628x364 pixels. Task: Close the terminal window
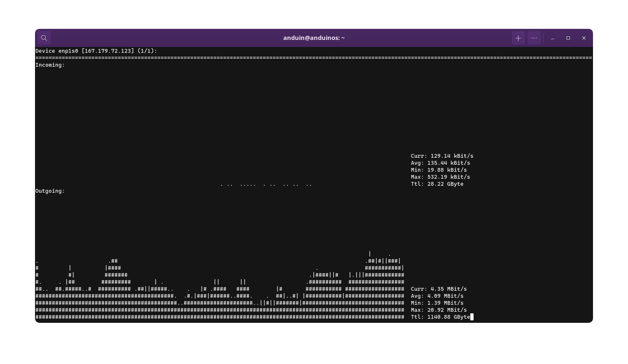click(584, 38)
